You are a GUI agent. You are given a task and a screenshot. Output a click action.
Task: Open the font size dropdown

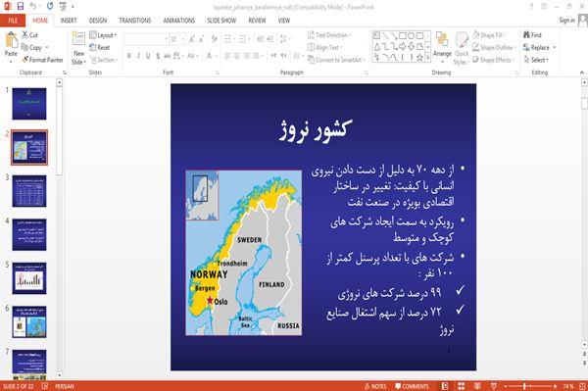coord(183,39)
